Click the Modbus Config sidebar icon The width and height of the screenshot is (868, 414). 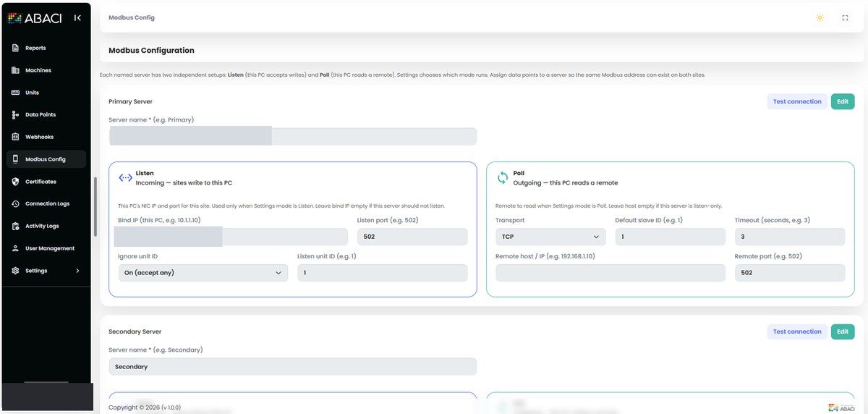click(16, 159)
